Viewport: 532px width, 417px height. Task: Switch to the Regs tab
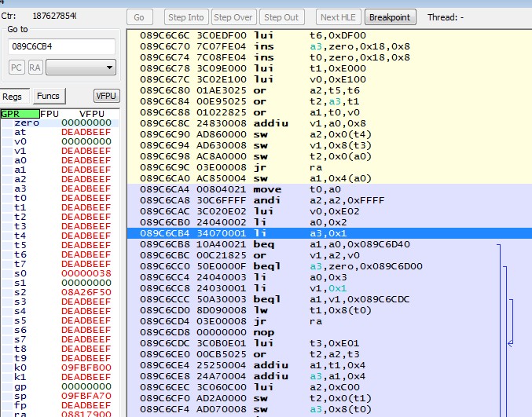coord(13,96)
